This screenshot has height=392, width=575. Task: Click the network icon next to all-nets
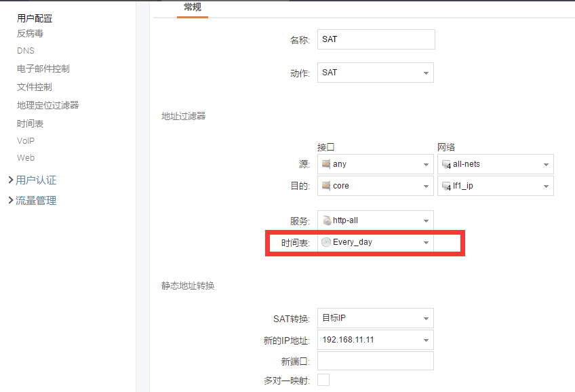[446, 164]
